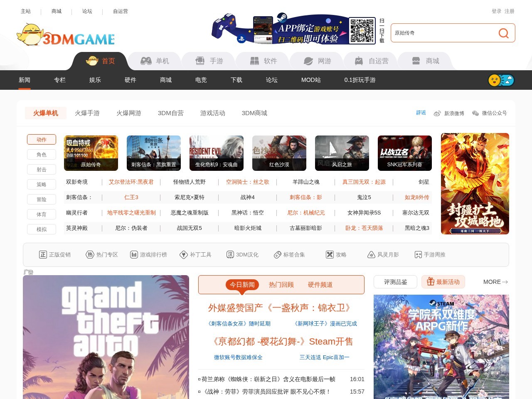Select the 动作 genre filter

42,140
